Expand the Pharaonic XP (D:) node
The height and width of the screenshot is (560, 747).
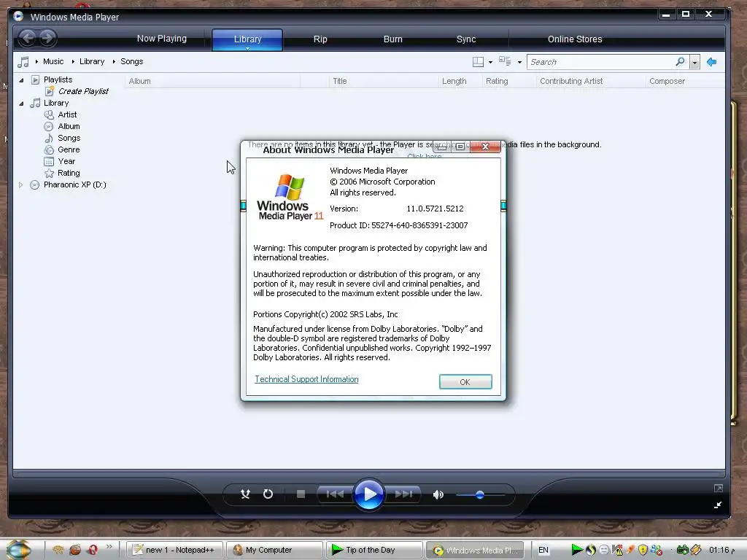(20, 184)
